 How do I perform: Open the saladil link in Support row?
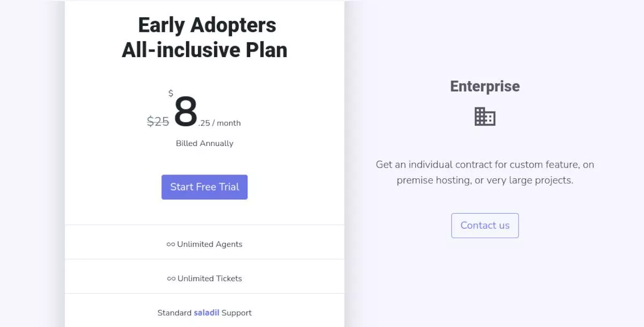207,313
